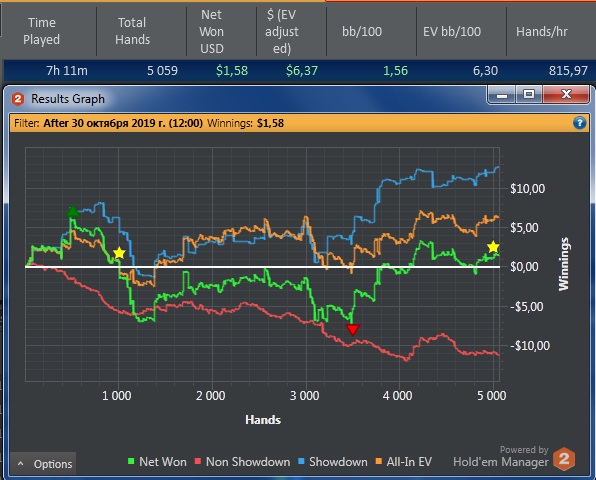Select the 1,56 bb/100 cell
596x480 pixels.
pyautogui.click(x=395, y=71)
